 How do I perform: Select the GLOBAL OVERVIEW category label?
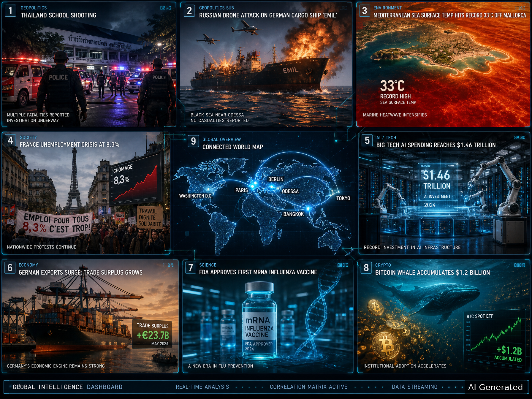221,140
